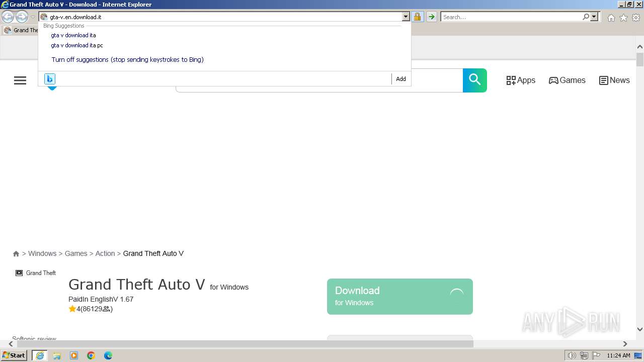The height and width of the screenshot is (362, 644).
Task: Open the Windows breadcrumb link
Action: point(42,253)
